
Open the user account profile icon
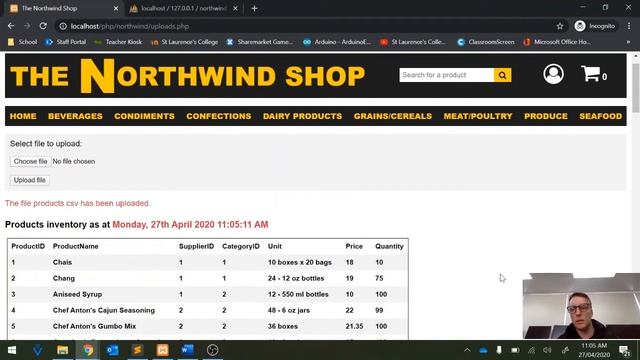click(x=553, y=74)
